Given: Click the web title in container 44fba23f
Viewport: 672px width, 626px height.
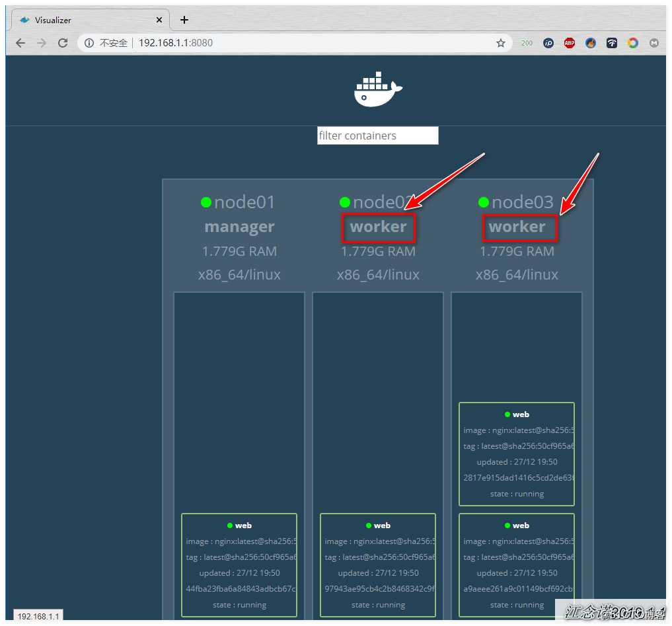Looking at the screenshot, I should click(243, 526).
